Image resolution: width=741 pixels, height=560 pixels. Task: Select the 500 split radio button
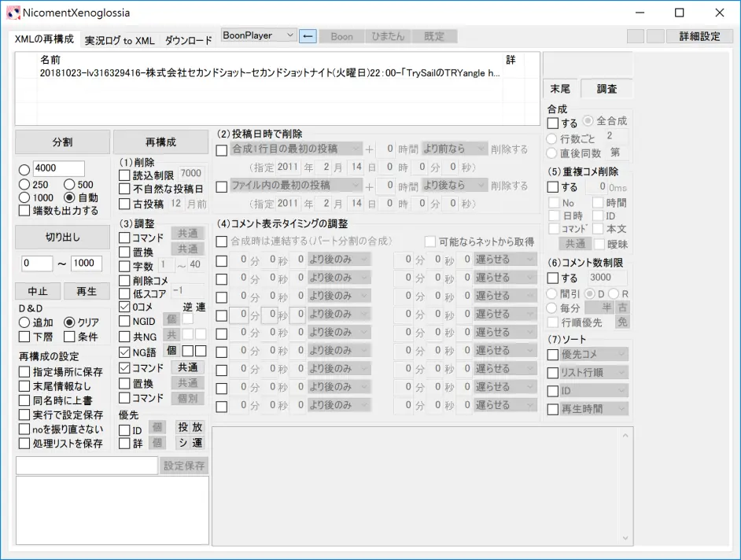pyautogui.click(x=69, y=184)
